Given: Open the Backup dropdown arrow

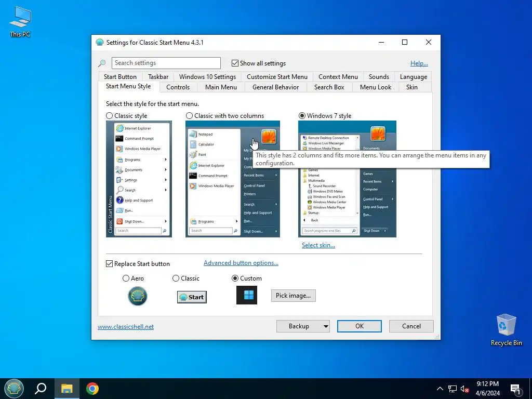Looking at the screenshot, I should tap(326, 326).
